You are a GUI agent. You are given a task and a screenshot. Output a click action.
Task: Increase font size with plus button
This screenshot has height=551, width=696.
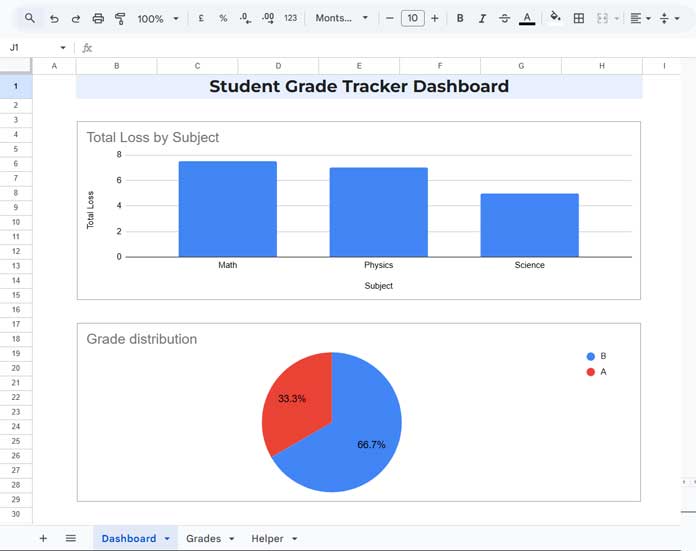coord(435,18)
